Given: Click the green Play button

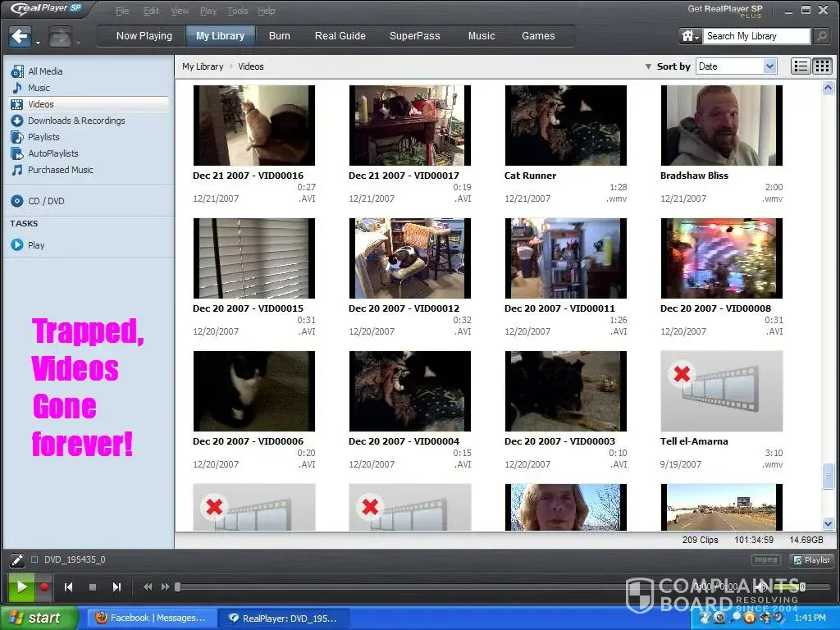Looking at the screenshot, I should click(x=21, y=587).
